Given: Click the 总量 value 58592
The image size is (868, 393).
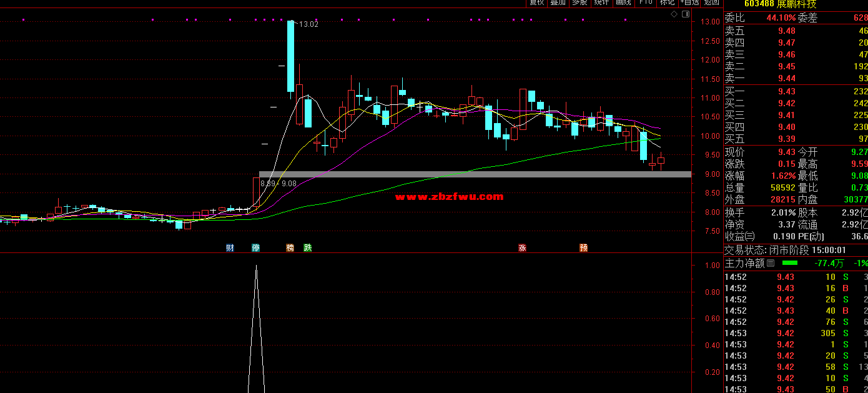Looking at the screenshot, I should pyautogui.click(x=783, y=188).
